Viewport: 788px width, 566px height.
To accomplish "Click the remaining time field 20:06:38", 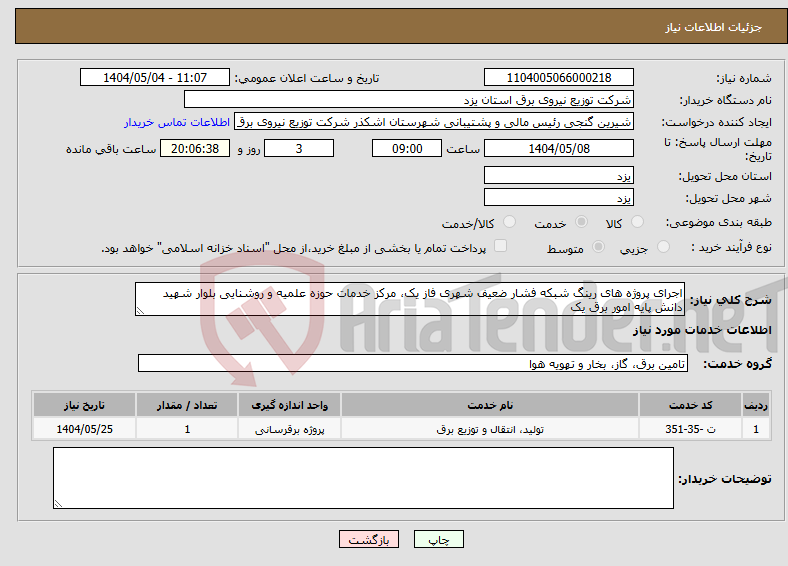I will point(195,149).
